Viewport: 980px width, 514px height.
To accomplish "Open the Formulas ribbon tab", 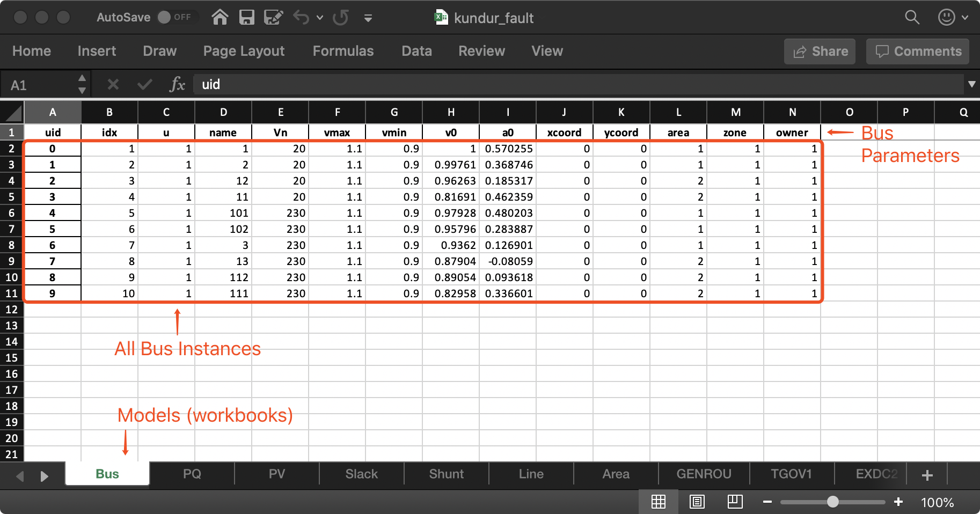I will (x=343, y=51).
